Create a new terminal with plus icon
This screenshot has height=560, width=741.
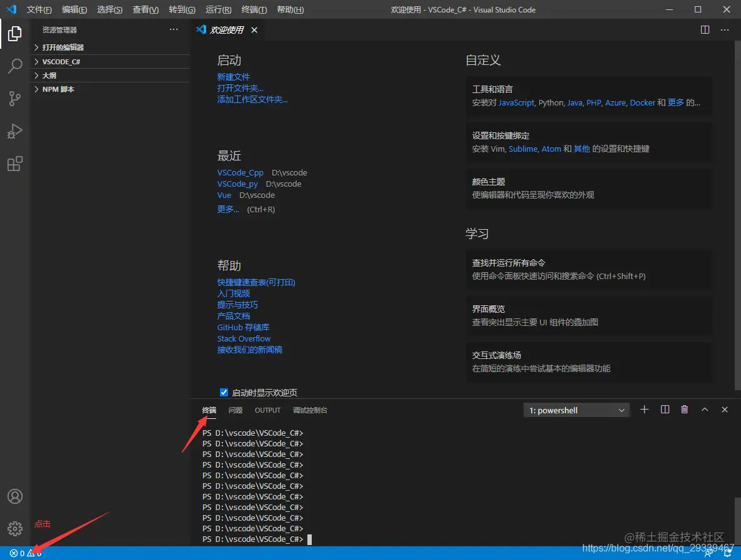[644, 410]
